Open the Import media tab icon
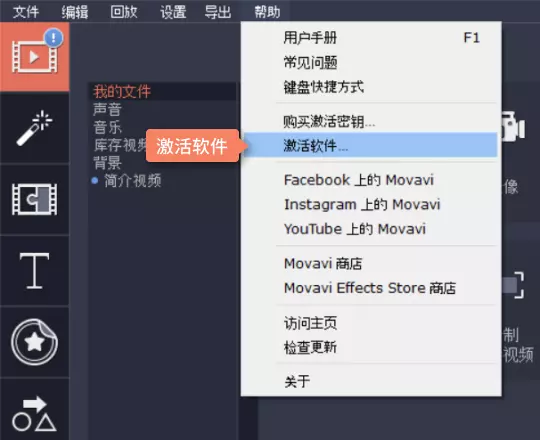This screenshot has height=440, width=540. pos(34,56)
